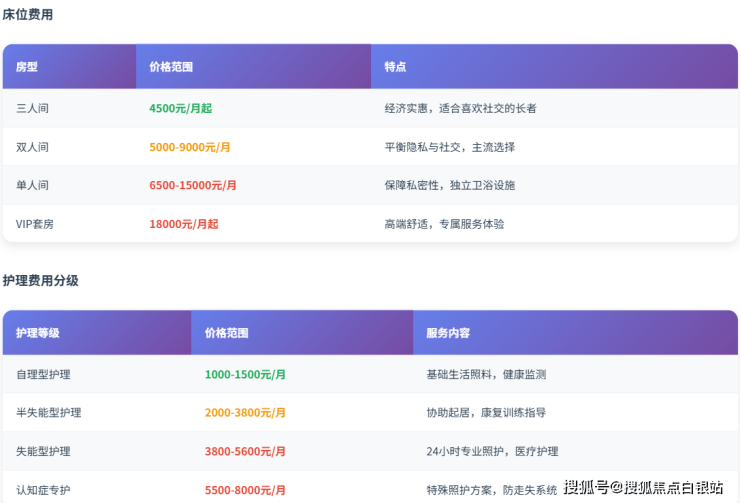The height and width of the screenshot is (503, 740).
Task: Click the 床位费用 section heading
Action: coord(28,15)
